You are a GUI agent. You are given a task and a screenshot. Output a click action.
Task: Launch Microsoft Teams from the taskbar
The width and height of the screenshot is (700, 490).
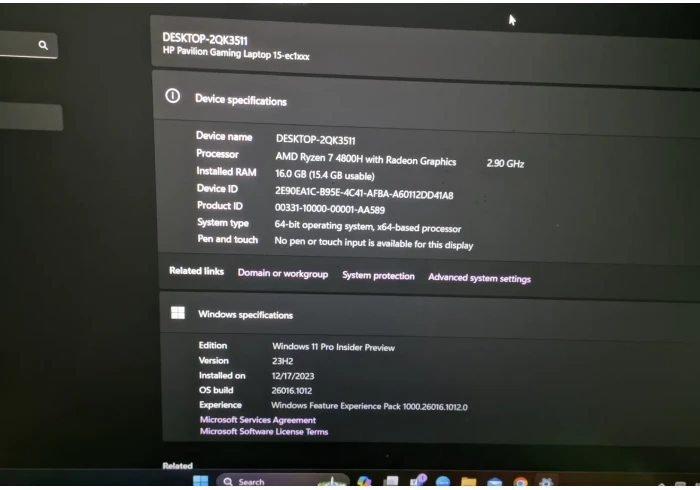coord(417,482)
